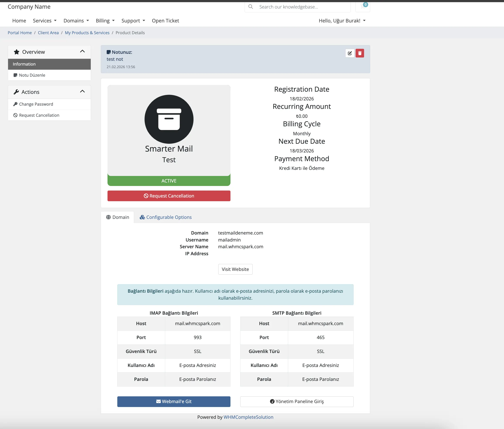
Task: Collapse the Overview panel chevron
Action: (82, 51)
